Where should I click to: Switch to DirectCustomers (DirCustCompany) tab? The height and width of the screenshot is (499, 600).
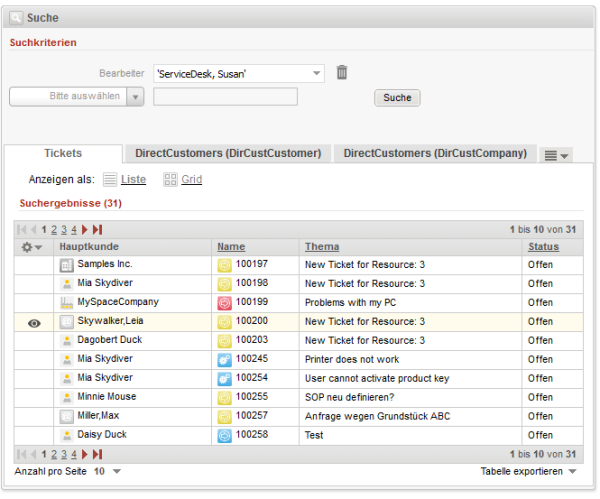pos(435,153)
